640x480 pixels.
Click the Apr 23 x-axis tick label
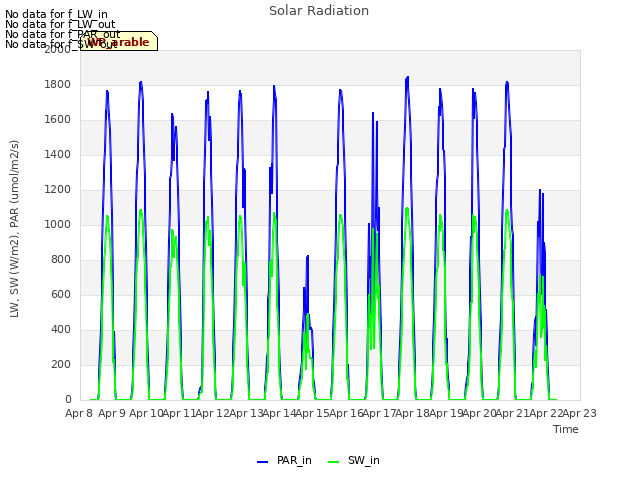579,413
